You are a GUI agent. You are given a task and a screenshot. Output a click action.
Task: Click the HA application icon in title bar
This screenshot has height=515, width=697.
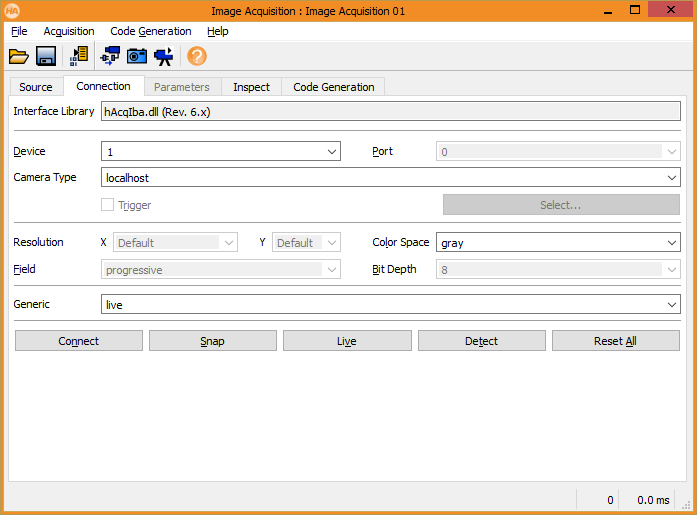(x=12, y=11)
